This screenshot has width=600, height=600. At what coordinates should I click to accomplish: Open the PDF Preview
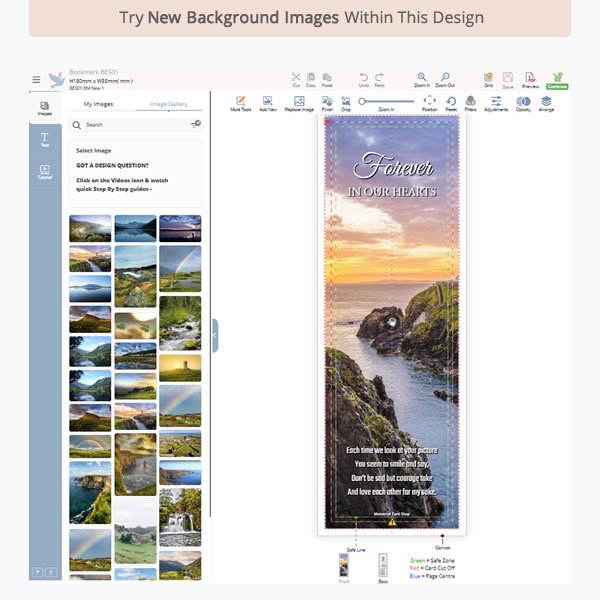pyautogui.click(x=529, y=78)
